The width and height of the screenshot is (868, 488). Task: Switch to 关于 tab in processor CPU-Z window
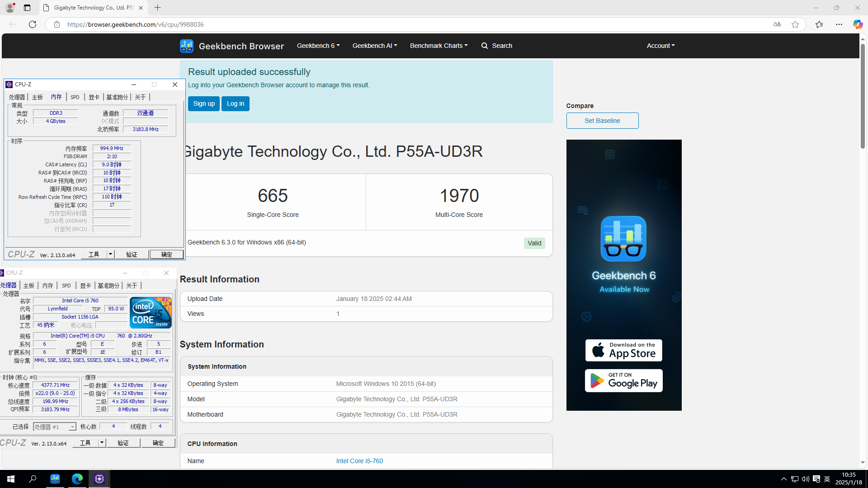click(132, 286)
